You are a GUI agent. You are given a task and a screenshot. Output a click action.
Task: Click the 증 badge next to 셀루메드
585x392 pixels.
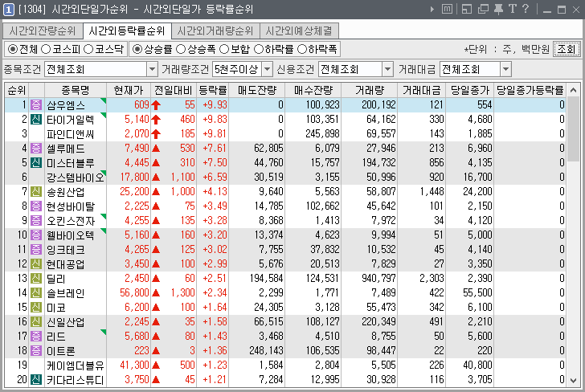pos(36,148)
